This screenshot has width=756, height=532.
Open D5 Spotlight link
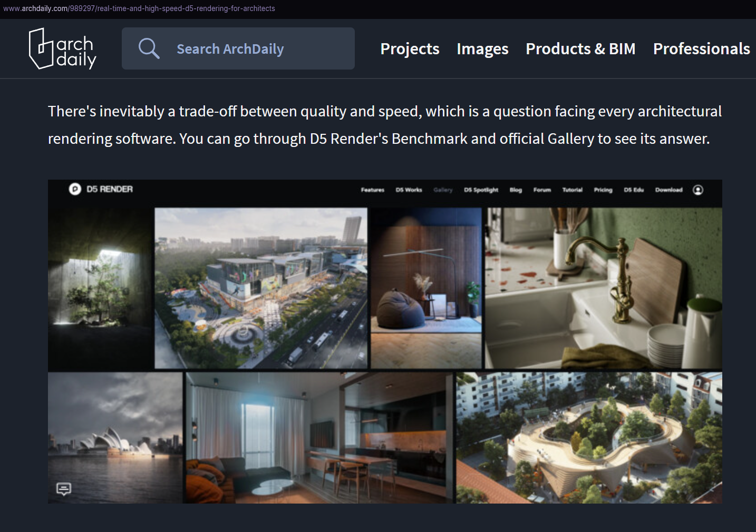(481, 190)
